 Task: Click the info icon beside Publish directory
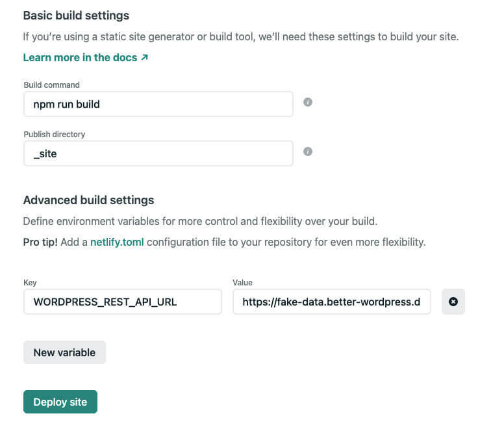(x=308, y=151)
